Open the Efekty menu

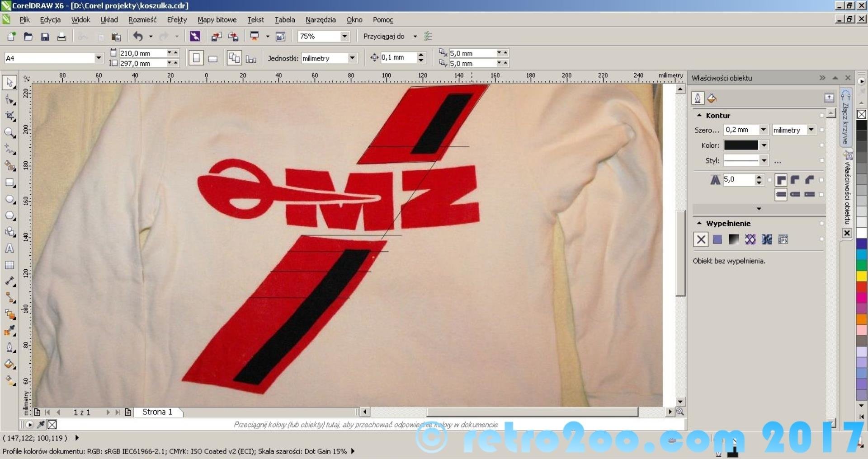coord(176,20)
